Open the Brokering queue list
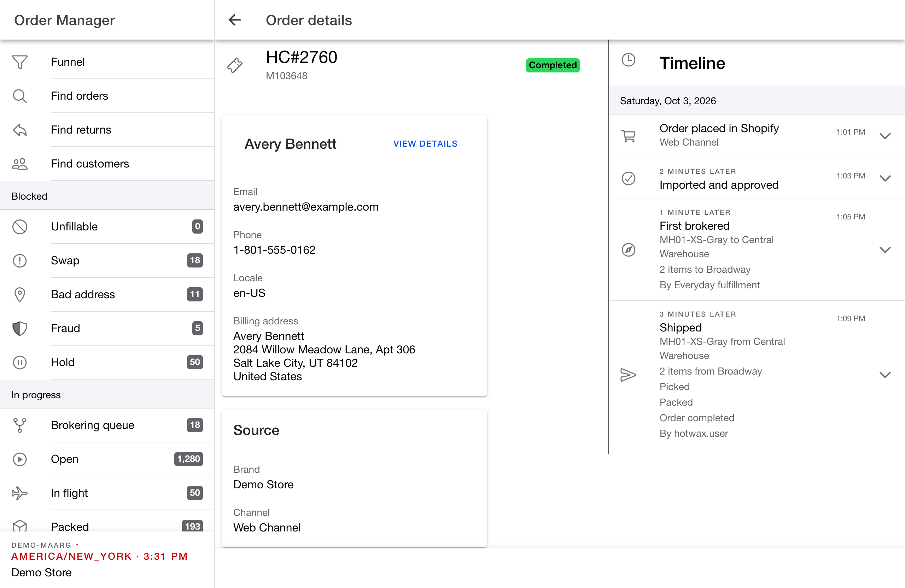The height and width of the screenshot is (588, 905). [x=107, y=425]
